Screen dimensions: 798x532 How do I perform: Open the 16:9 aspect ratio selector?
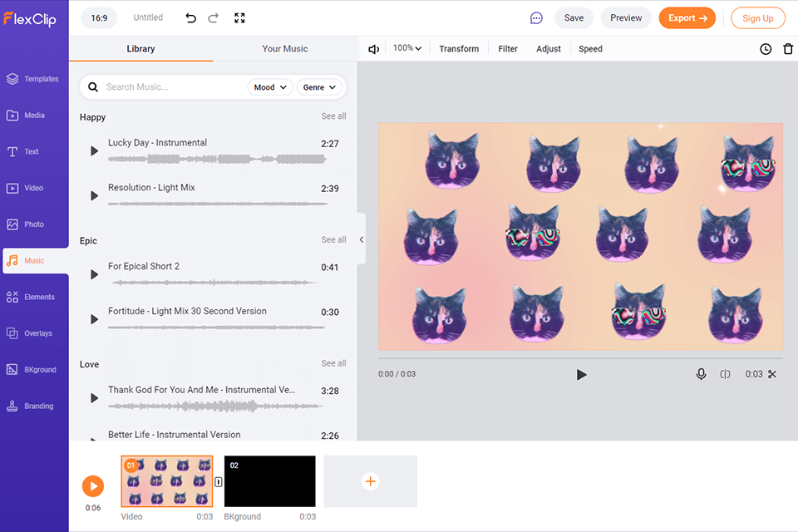99,17
